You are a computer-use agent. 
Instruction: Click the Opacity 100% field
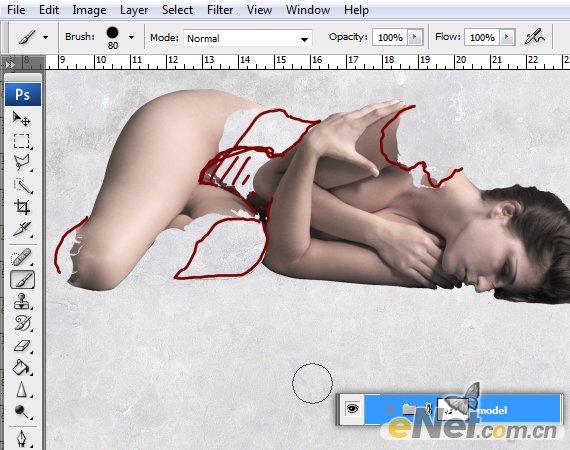coord(390,37)
